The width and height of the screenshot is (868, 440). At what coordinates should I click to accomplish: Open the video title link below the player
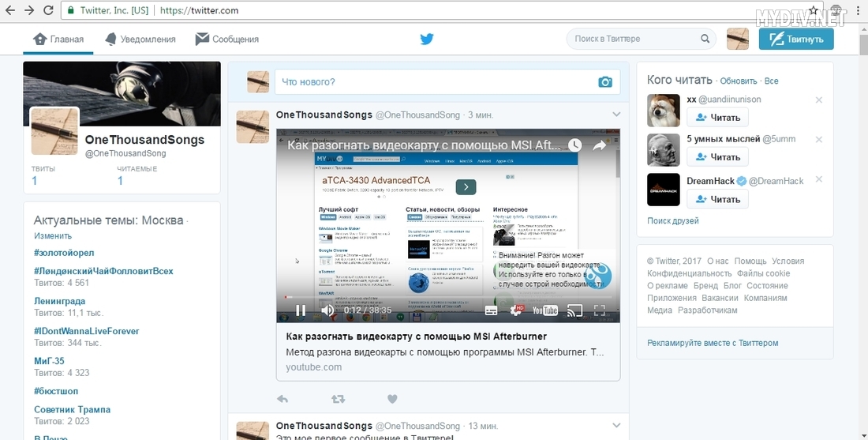click(x=417, y=337)
